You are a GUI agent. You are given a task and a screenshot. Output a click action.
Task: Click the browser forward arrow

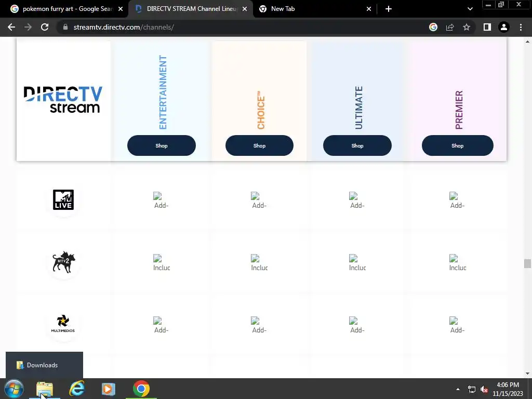click(x=28, y=27)
